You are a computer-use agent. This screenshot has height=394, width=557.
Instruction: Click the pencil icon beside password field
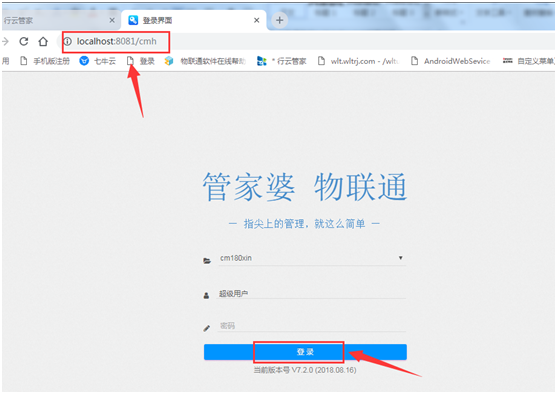click(x=206, y=328)
